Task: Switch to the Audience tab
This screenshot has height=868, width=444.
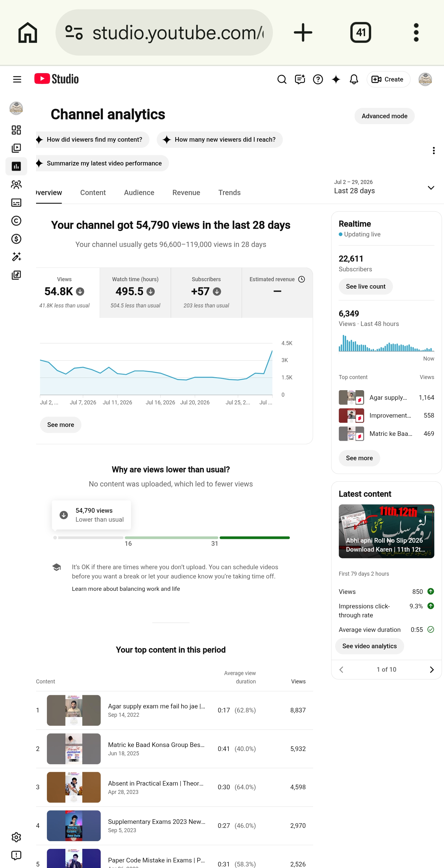Action: (x=139, y=193)
